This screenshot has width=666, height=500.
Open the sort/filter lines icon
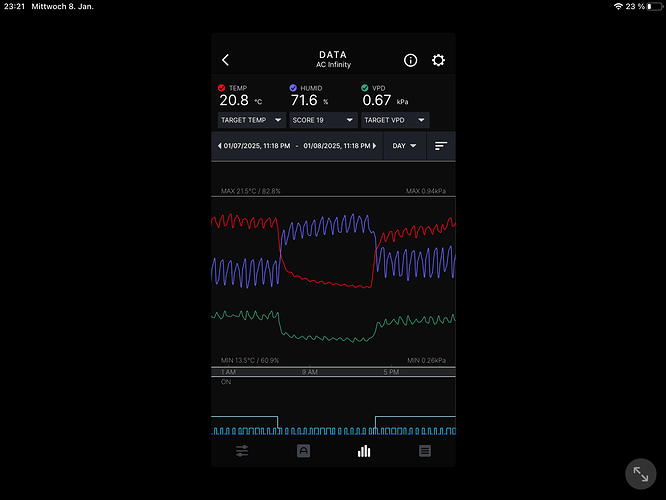click(x=440, y=146)
